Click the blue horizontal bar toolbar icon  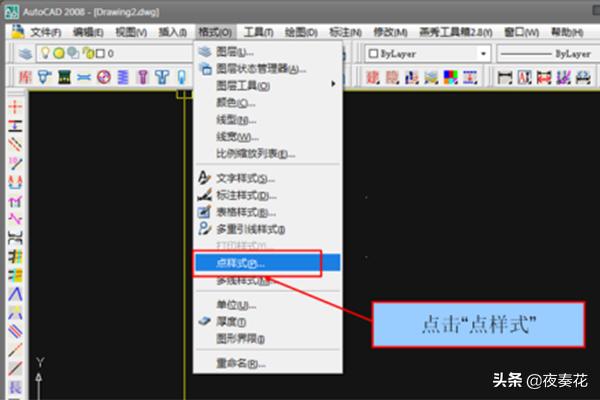tap(84, 78)
